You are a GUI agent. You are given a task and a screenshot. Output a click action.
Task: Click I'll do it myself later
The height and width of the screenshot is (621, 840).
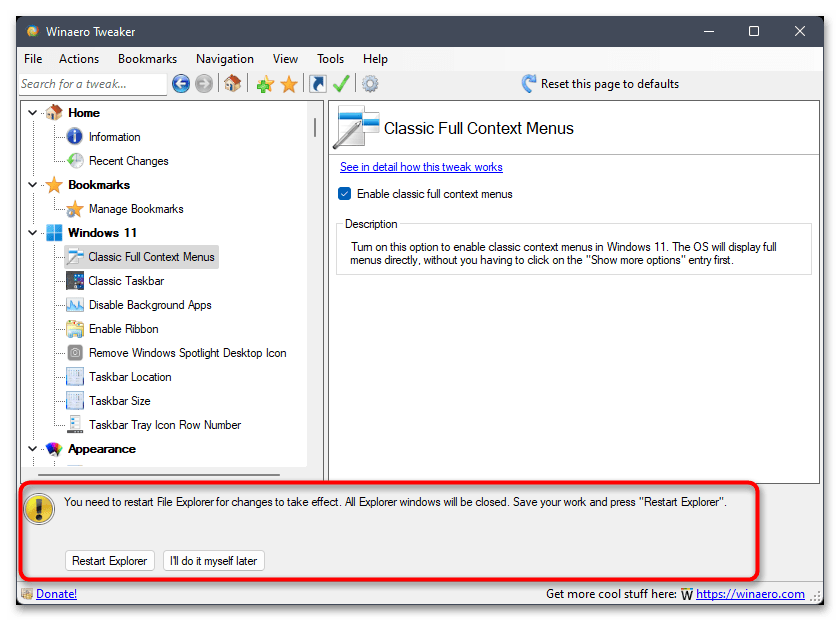pyautogui.click(x=213, y=561)
